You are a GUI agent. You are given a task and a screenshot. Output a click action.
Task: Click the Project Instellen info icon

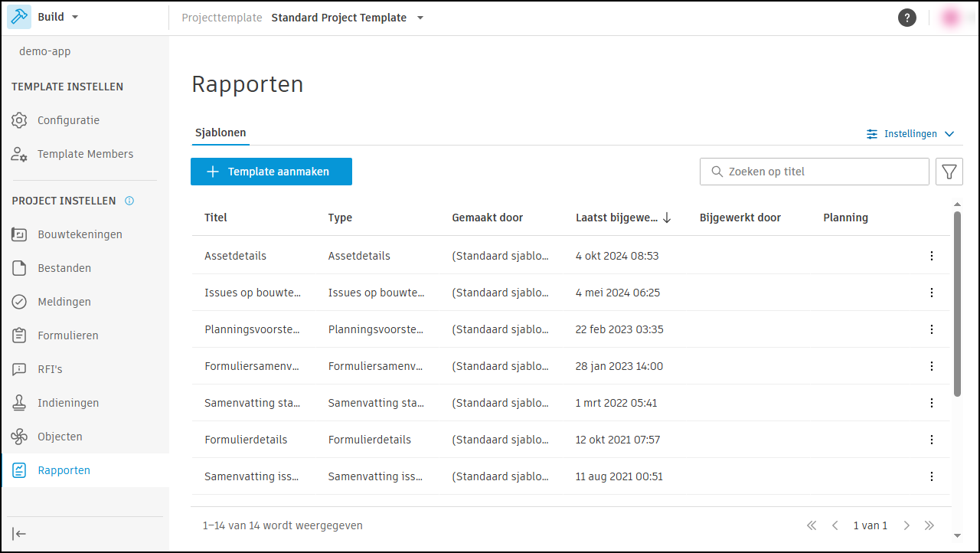129,201
